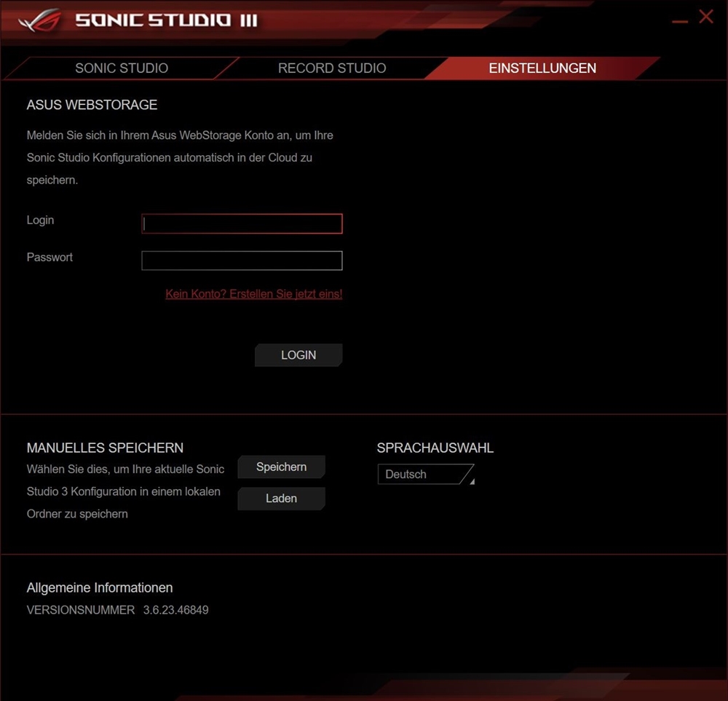This screenshot has width=728, height=701.
Task: Open the Record Studio tab
Action: pos(332,68)
